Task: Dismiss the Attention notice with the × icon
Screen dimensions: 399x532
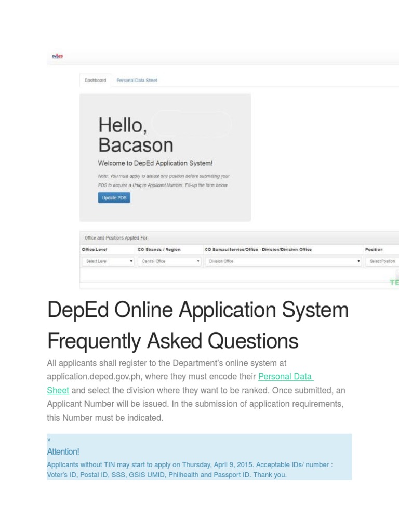Action: 49,440
